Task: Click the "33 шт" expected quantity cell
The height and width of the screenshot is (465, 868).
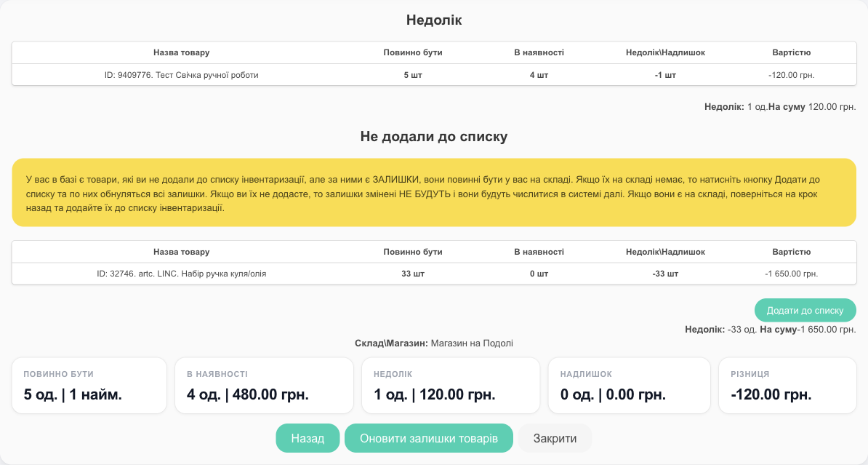Action: pos(413,274)
